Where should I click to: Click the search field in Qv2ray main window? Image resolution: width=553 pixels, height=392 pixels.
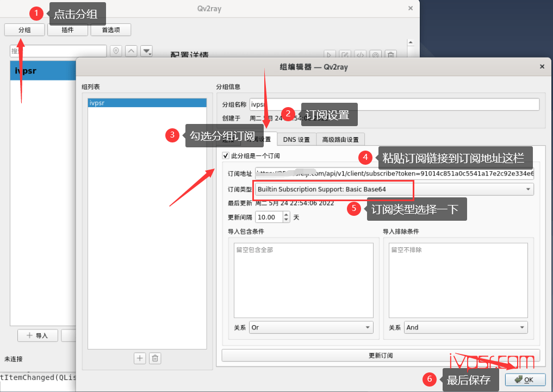pyautogui.click(x=58, y=51)
